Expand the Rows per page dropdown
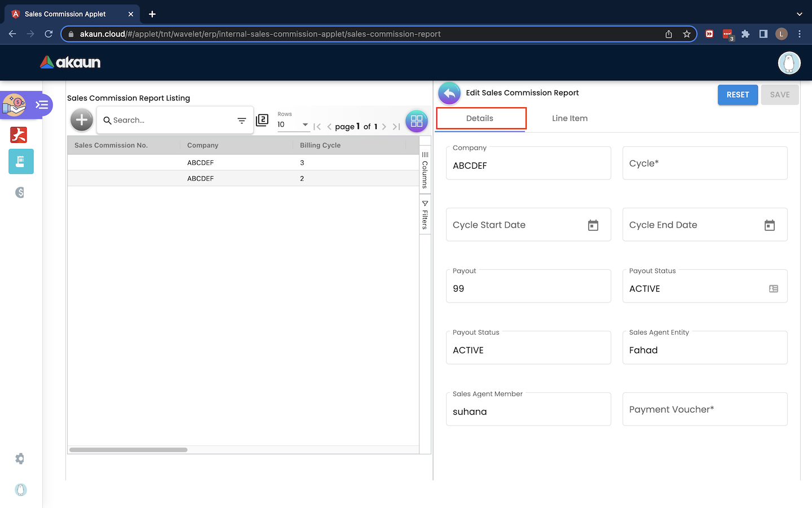Screen dimensions: 812x508 coord(304,125)
